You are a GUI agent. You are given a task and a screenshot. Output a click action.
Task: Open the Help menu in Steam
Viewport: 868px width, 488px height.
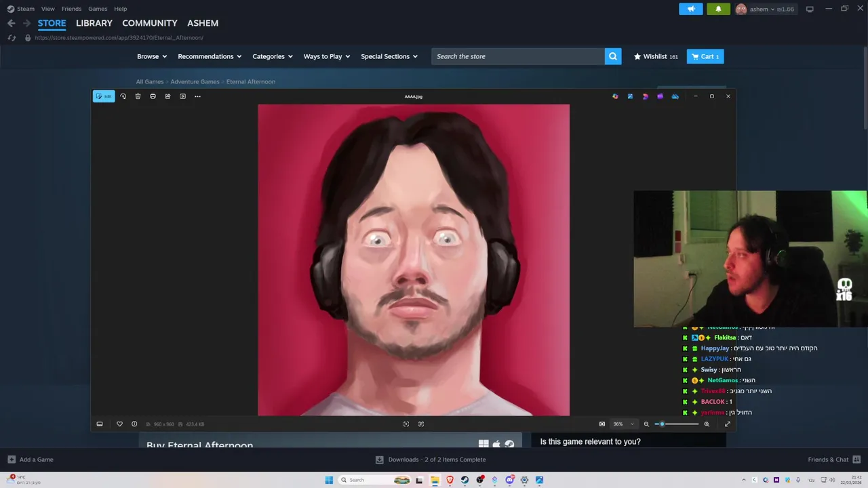coord(121,9)
